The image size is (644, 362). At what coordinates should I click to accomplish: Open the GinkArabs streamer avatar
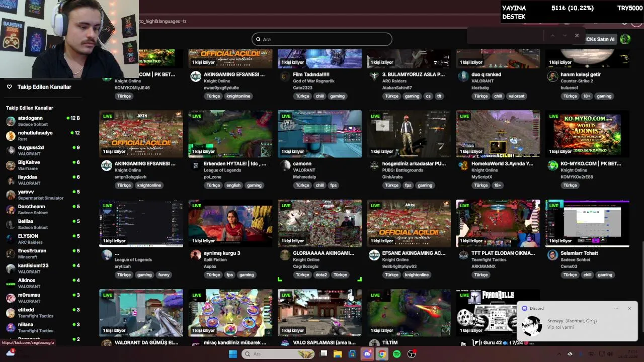tap(374, 166)
